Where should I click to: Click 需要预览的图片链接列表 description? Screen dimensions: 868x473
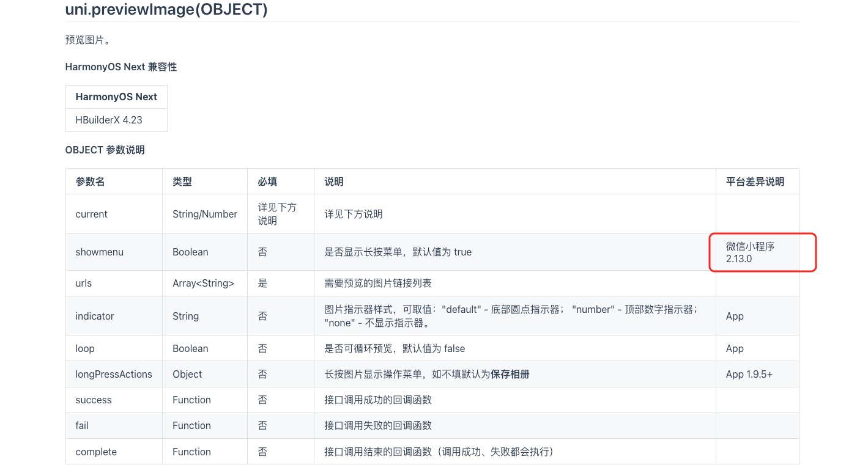pyautogui.click(x=378, y=284)
